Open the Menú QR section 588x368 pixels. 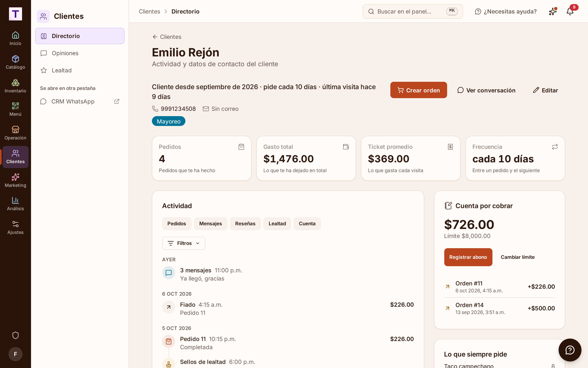tap(15, 109)
